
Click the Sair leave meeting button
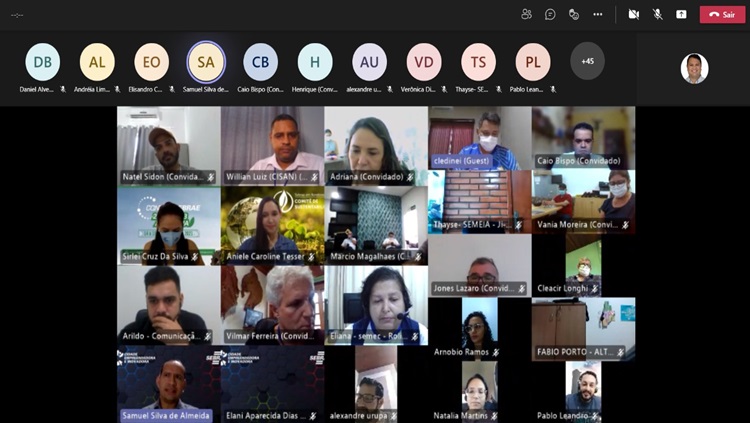coord(722,14)
